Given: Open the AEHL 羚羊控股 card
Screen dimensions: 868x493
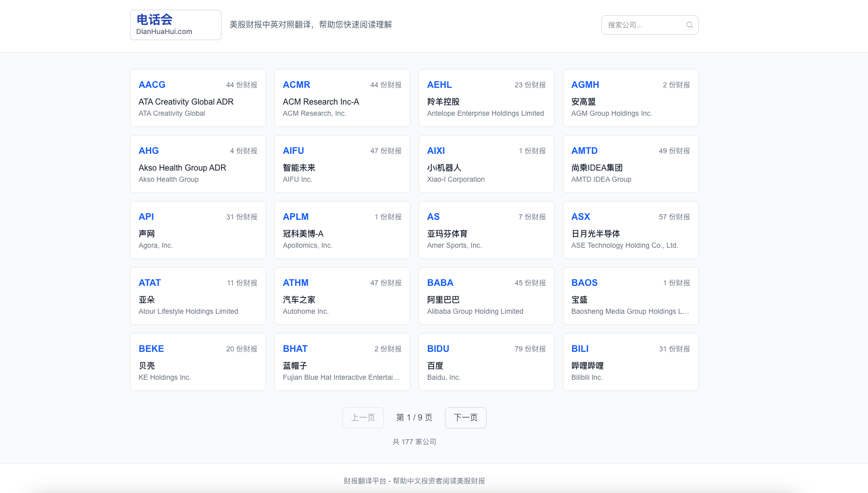Looking at the screenshot, I should click(x=486, y=98).
